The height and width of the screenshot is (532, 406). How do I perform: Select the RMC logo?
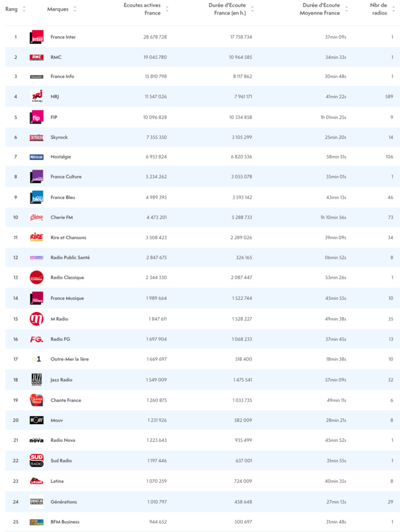click(36, 57)
